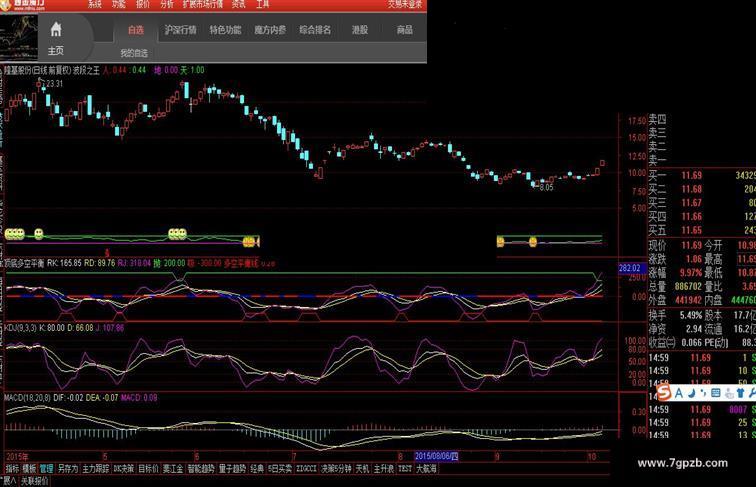Click the 指标 bottom tab
Screen dimensions: 756x487
click(13, 468)
